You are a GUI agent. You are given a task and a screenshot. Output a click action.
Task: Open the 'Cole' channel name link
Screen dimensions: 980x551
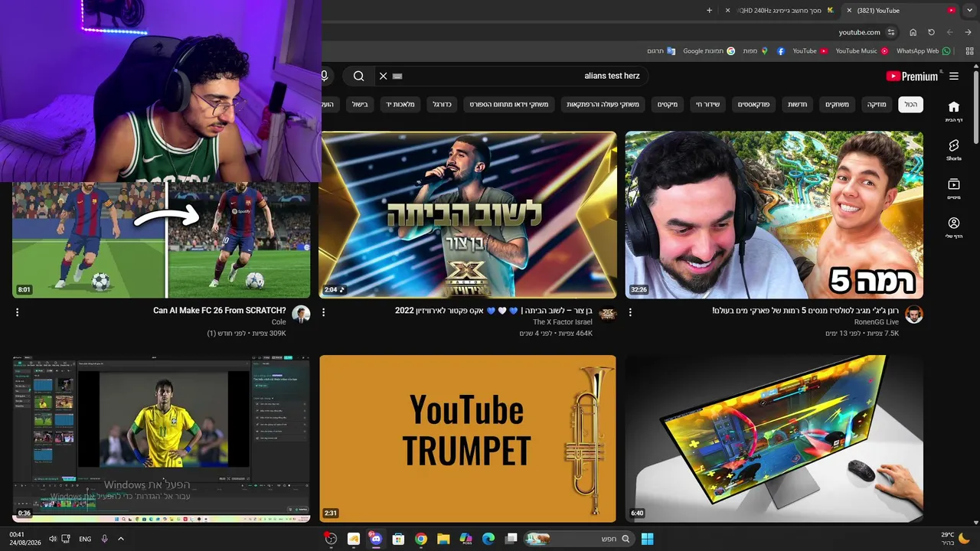279,322
